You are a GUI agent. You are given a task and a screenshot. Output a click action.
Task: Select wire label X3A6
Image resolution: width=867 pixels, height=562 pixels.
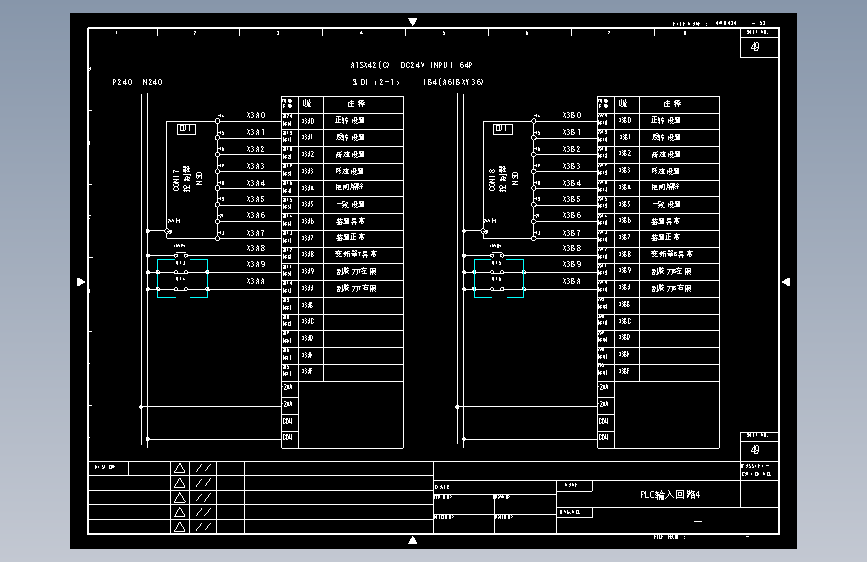pyautogui.click(x=256, y=215)
